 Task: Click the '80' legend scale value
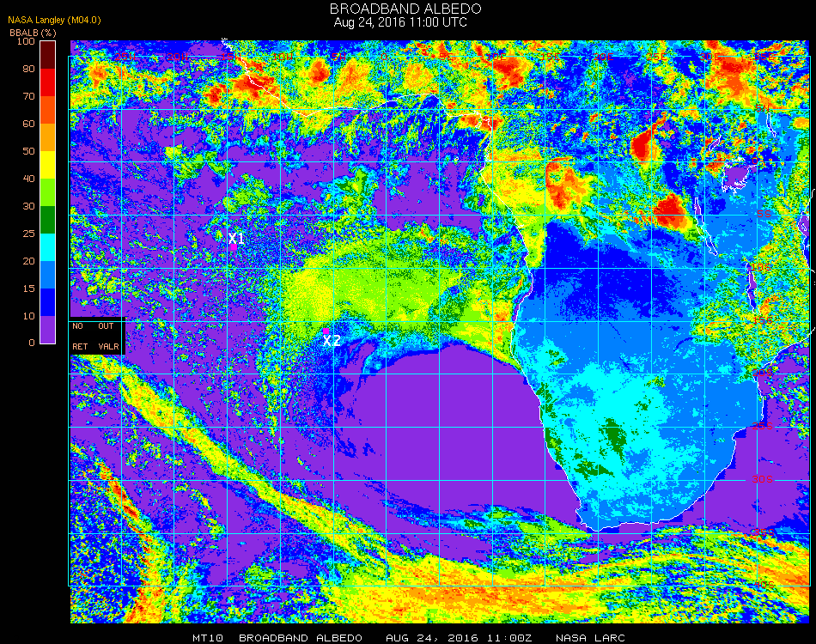(28, 69)
